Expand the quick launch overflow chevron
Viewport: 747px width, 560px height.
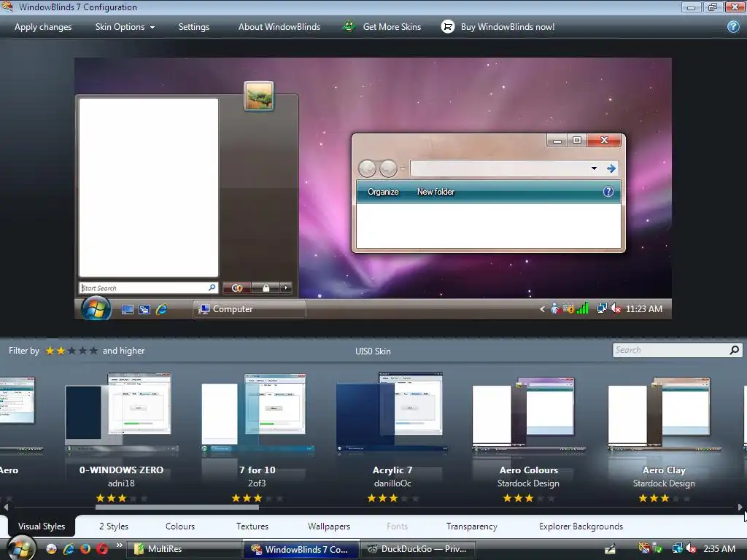point(119,545)
